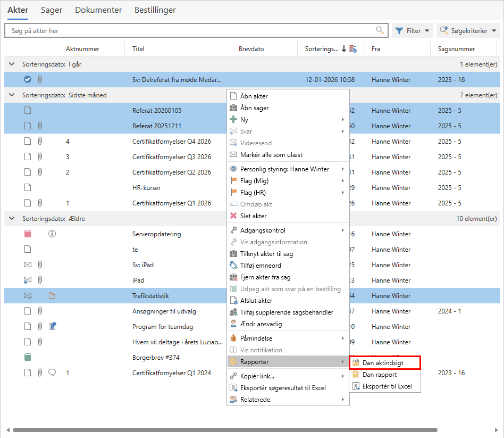Switch to the Sager tab

[x=52, y=10]
